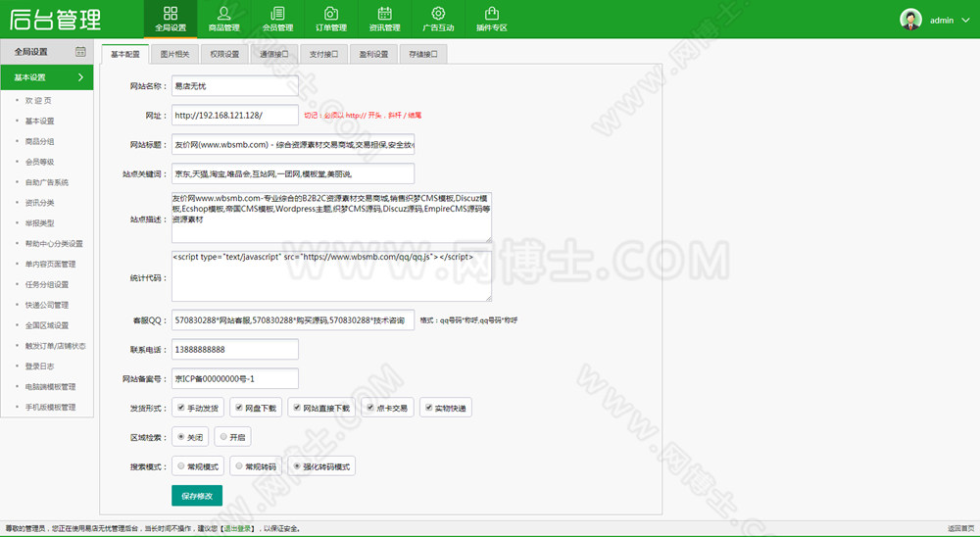Open 举报类型 in the sidebar

click(x=39, y=223)
